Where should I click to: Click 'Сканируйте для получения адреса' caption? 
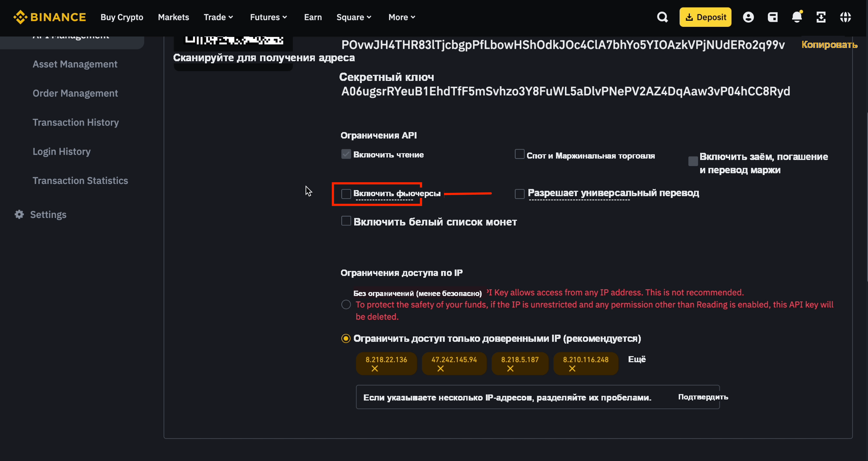point(264,58)
